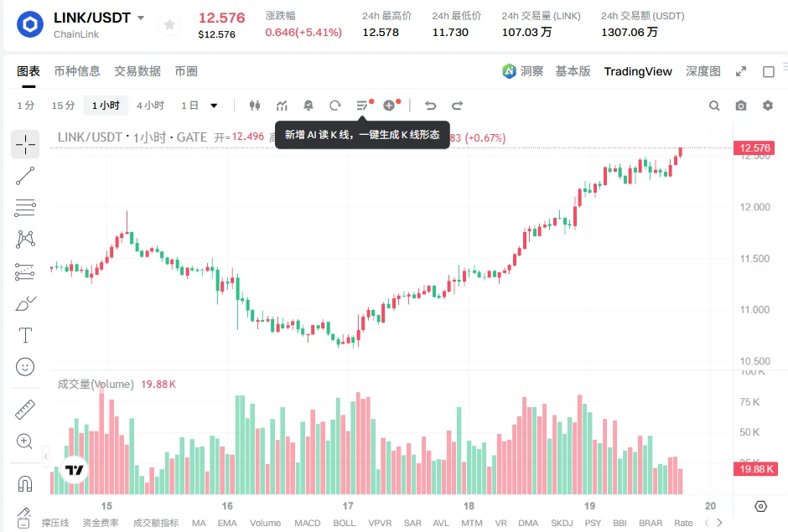Image resolution: width=788 pixels, height=532 pixels.
Task: Redo the last chart action
Action: 457,106
